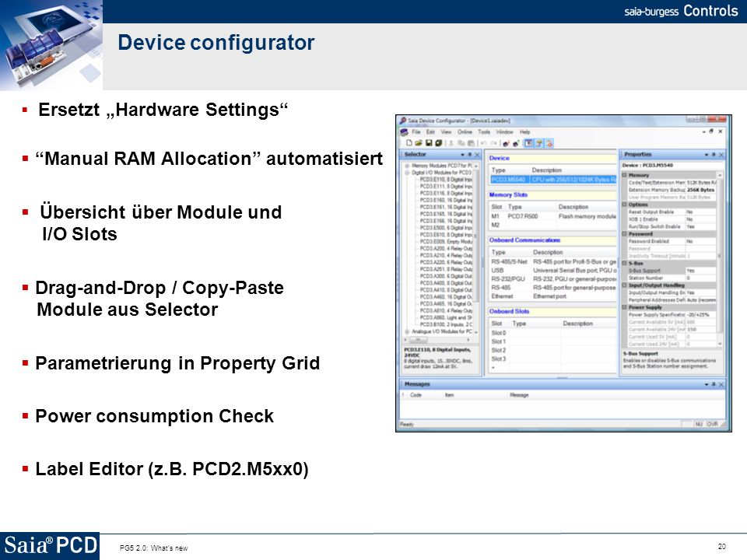Click the Open folder toolbar icon
The width and height of the screenshot is (747, 560).
coord(419,143)
